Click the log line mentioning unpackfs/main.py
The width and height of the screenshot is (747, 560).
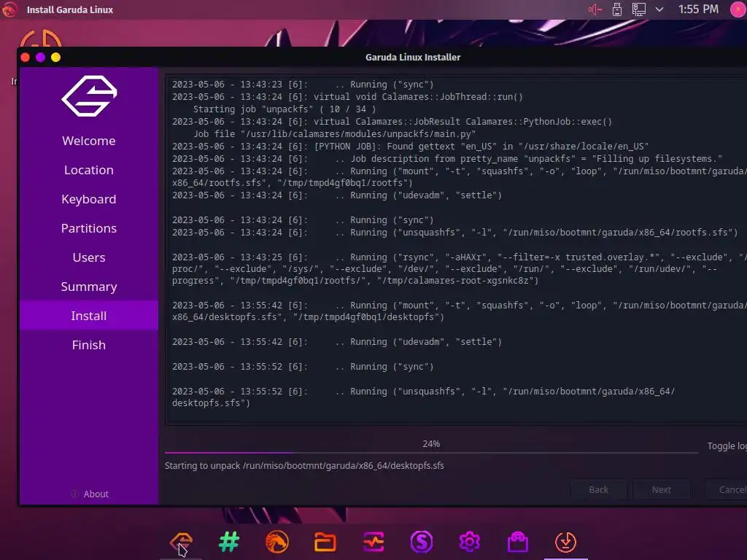click(x=334, y=134)
